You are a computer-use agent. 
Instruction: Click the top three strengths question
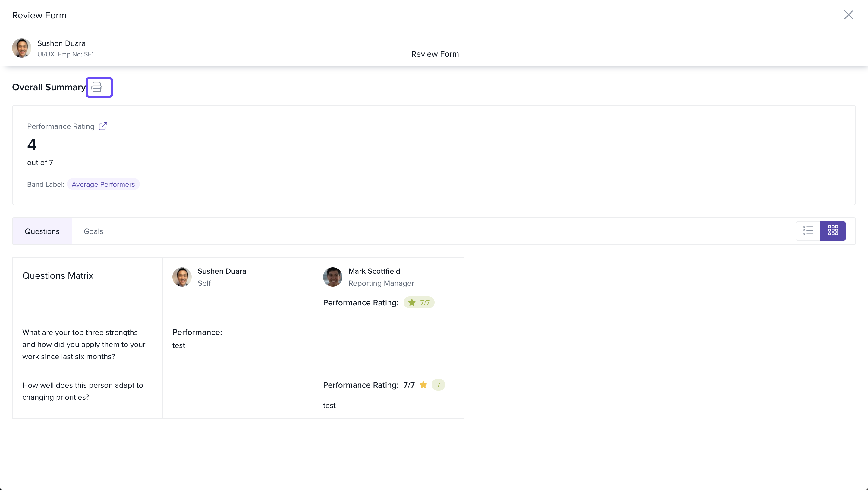[x=83, y=344]
